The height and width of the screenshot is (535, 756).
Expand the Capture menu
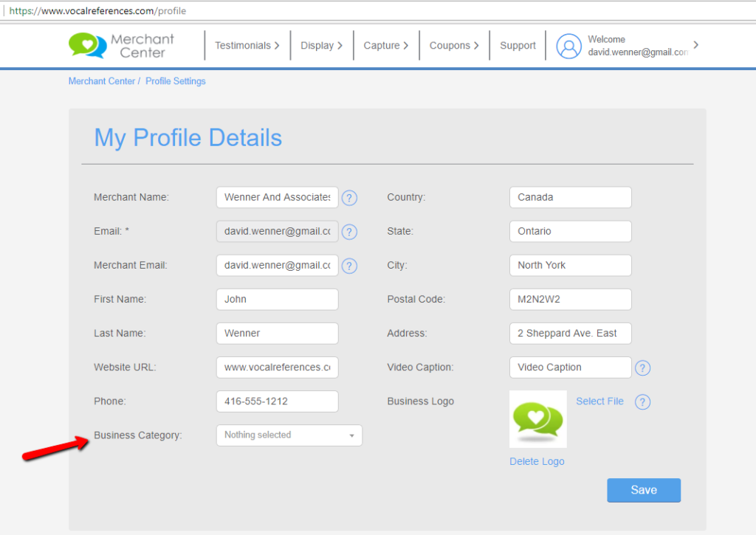click(x=385, y=46)
